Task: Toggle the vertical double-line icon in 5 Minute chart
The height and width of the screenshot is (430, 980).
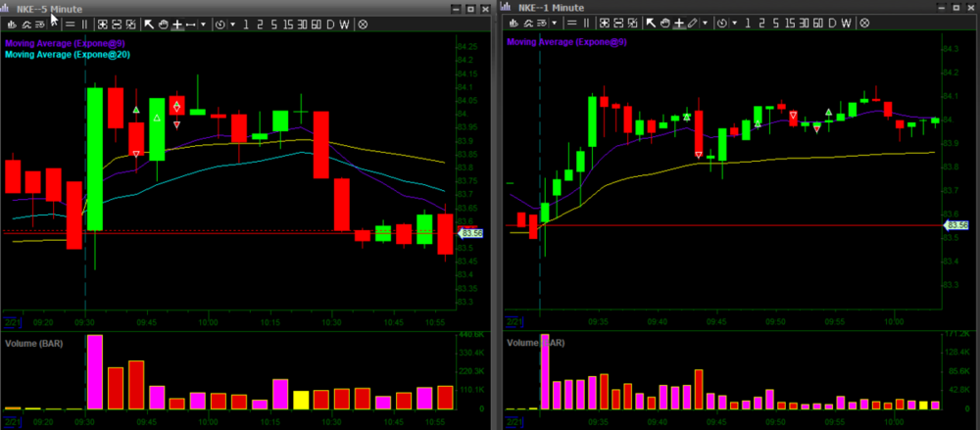Action: pyautogui.click(x=83, y=24)
